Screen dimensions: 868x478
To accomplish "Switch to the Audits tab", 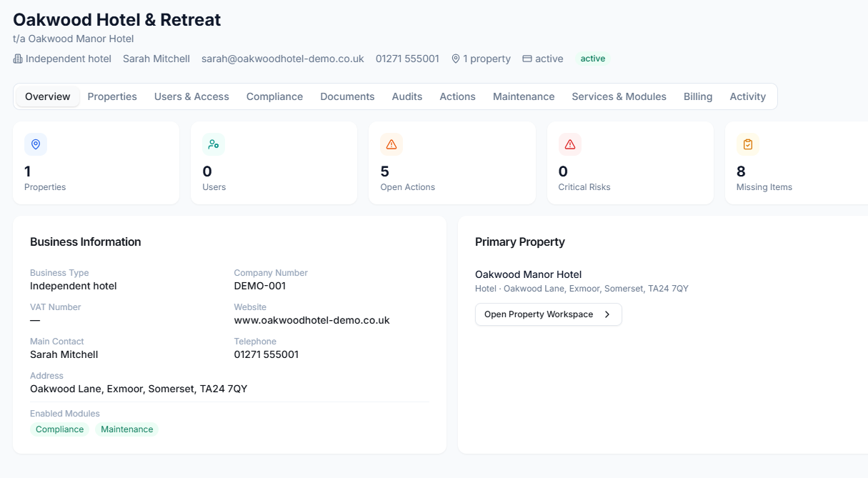I will coord(407,96).
